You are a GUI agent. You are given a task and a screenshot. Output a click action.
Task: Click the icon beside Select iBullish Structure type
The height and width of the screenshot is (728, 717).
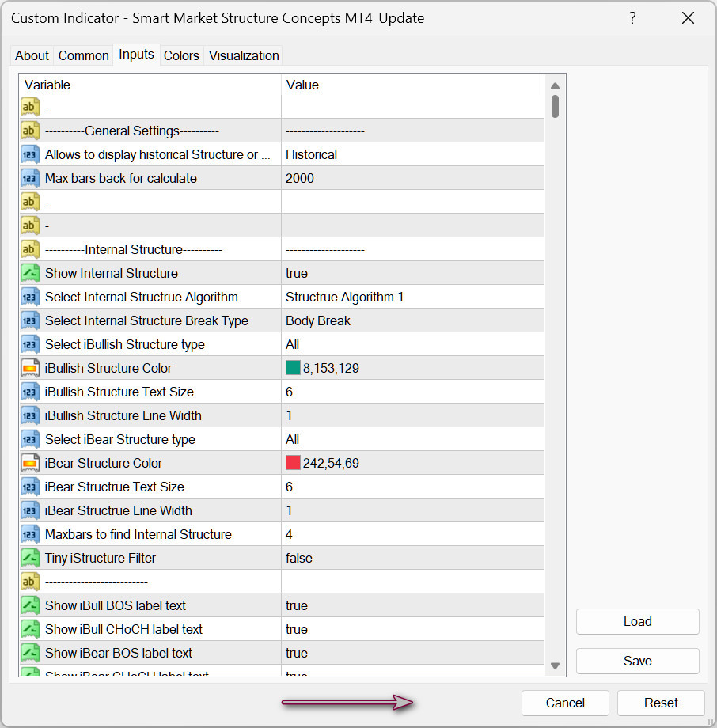point(30,344)
